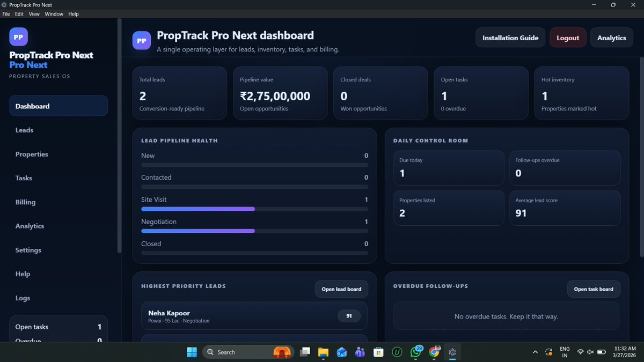
Task: Click the 91 score badge for Neha Kapoor
Action: 349,316
